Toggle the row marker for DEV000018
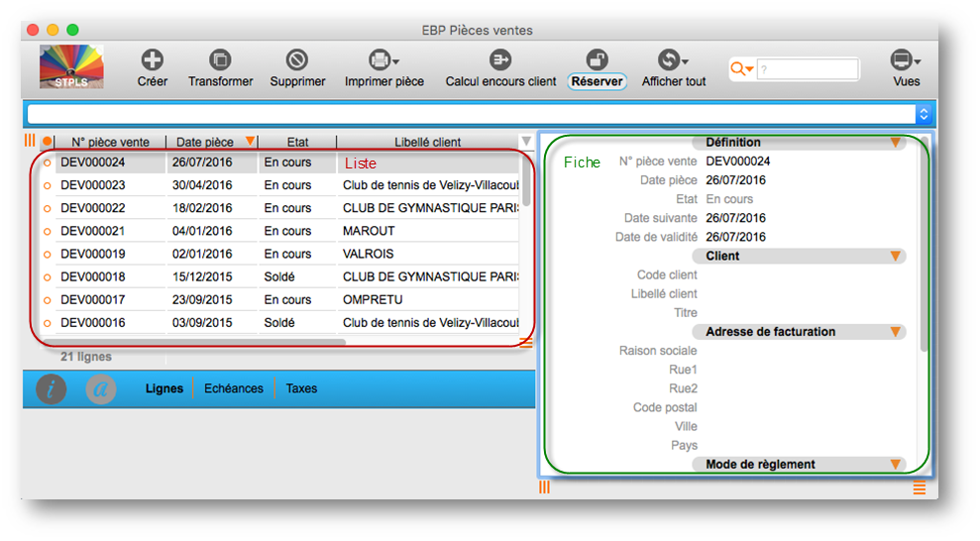980x541 pixels. [x=47, y=277]
